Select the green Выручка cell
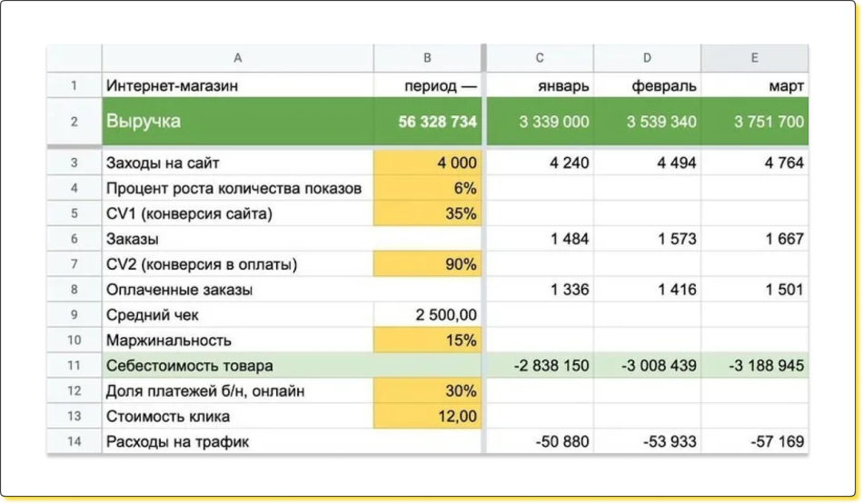863x504 pixels. click(237, 122)
